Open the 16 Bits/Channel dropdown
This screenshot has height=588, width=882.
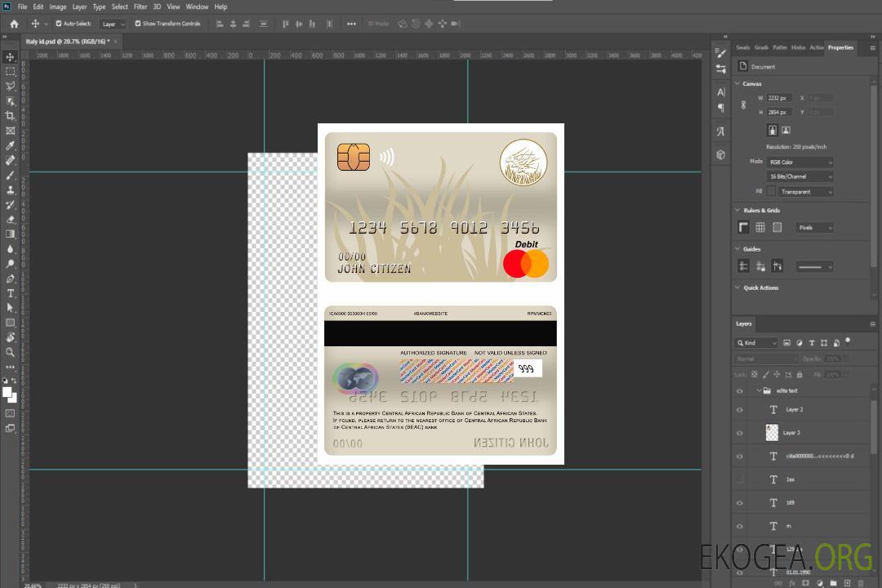(x=800, y=176)
